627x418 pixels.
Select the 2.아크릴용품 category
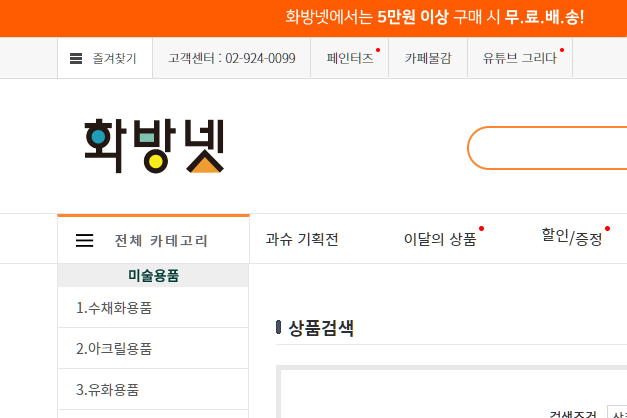(x=154, y=348)
